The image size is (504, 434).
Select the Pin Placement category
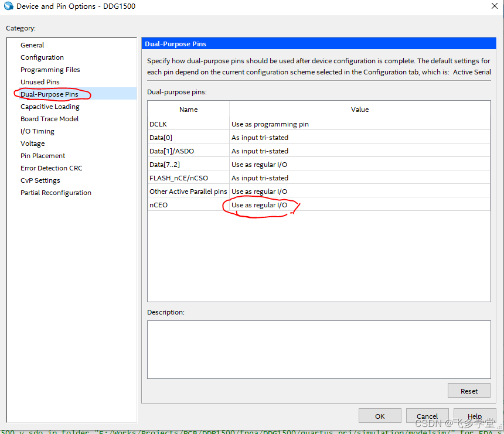(x=43, y=155)
